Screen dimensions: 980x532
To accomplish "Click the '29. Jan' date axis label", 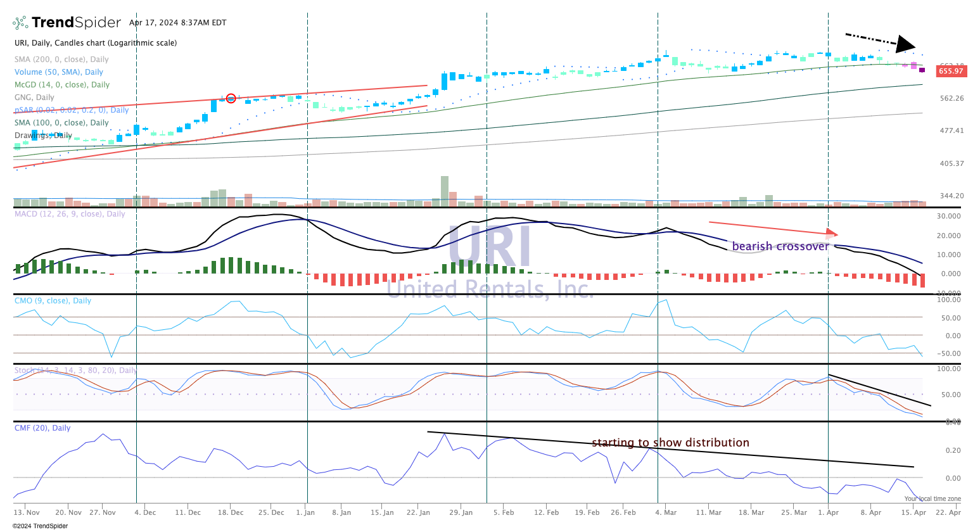I will [461, 512].
